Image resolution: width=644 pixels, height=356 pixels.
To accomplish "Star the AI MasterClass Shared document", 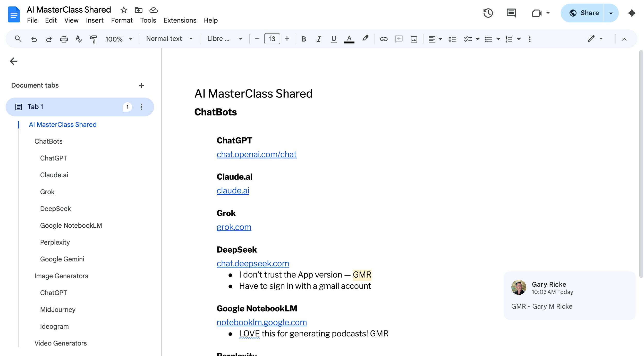I will click(124, 10).
